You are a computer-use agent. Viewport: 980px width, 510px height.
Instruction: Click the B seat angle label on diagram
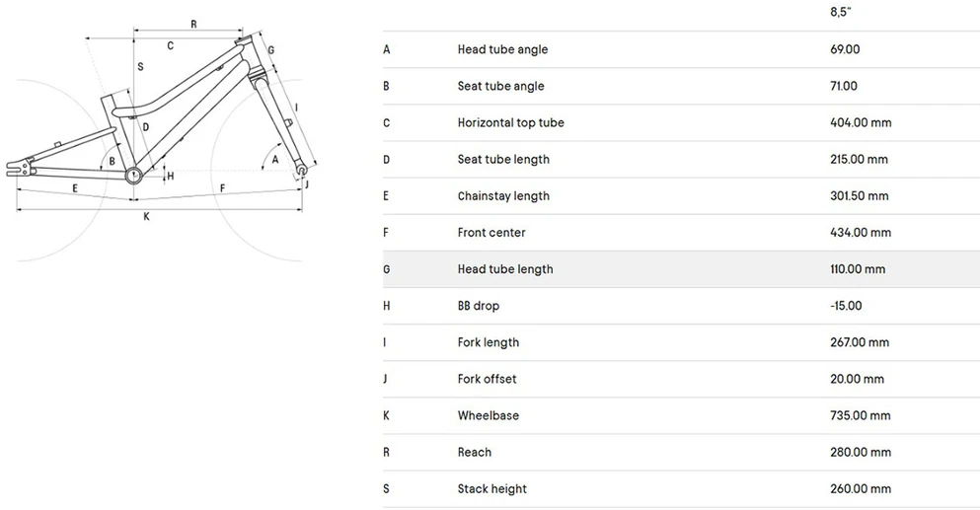pyautogui.click(x=112, y=161)
